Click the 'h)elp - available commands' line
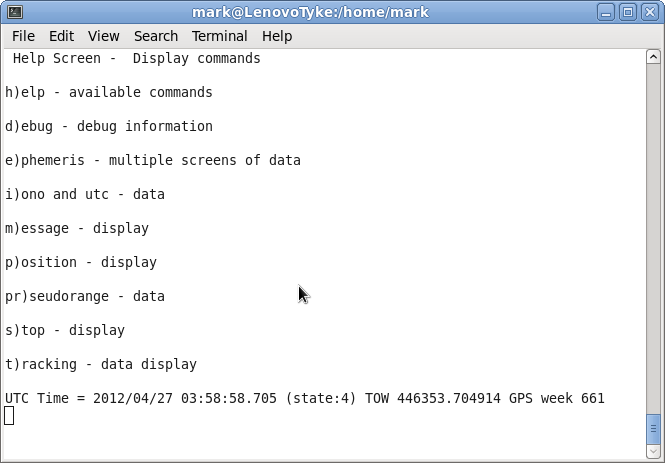 pos(109,92)
